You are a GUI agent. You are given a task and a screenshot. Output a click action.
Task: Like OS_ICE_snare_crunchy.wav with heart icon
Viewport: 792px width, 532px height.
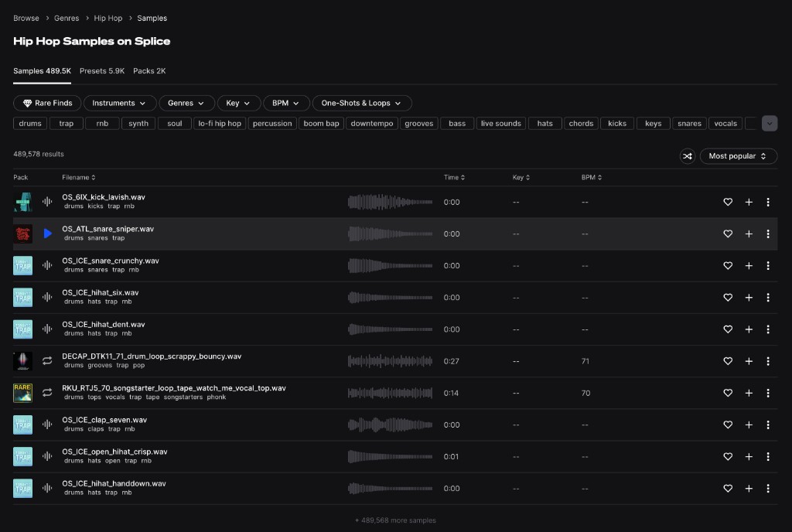727,265
